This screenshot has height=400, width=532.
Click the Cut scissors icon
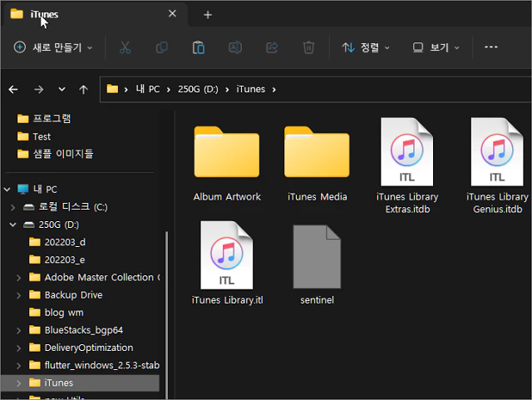tap(125, 47)
